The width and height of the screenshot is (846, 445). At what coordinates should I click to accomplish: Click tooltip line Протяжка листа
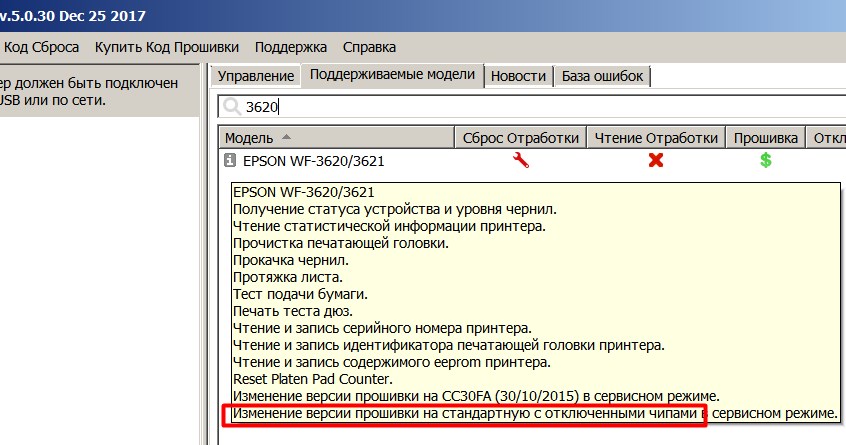point(288,277)
